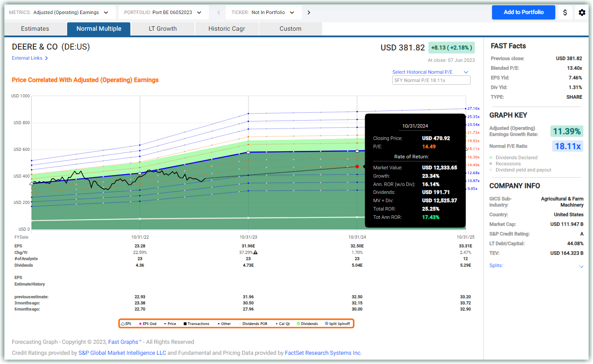The image size is (593, 364).
Task: Click the 18.11x Normal P/E Ratio badge
Action: tap(568, 146)
